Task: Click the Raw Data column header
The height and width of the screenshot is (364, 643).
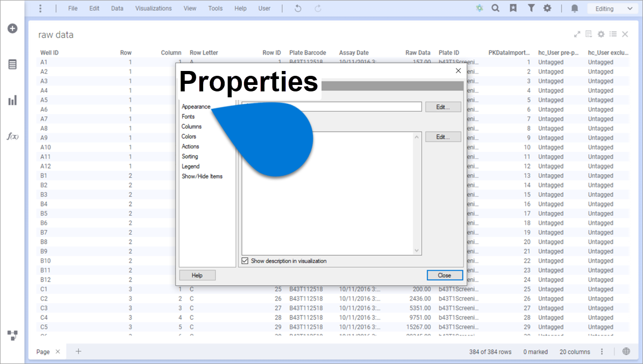Action: [418, 53]
